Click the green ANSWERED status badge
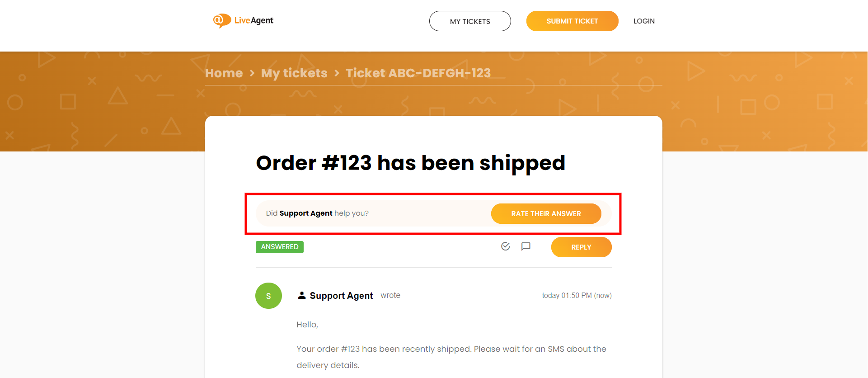 tap(280, 247)
